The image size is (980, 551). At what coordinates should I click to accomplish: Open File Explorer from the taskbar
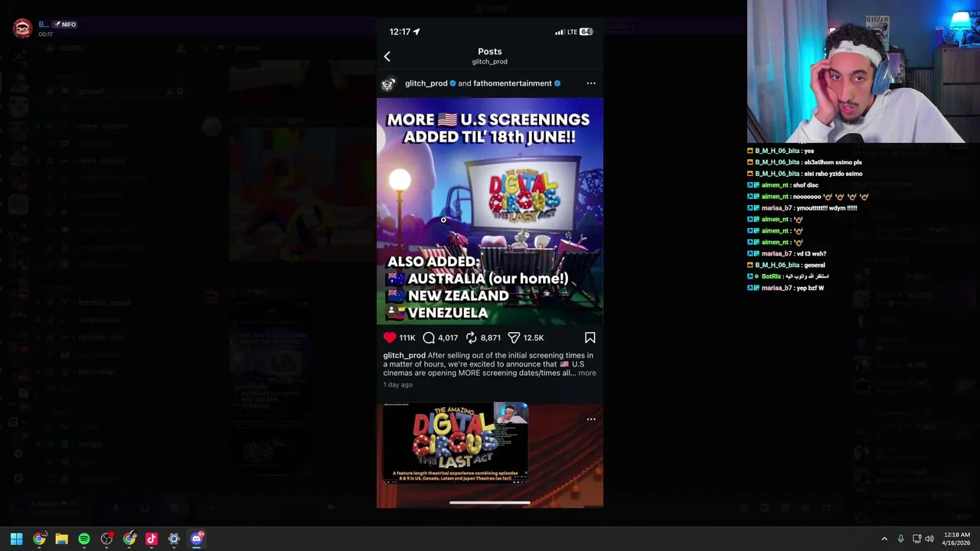(x=61, y=539)
